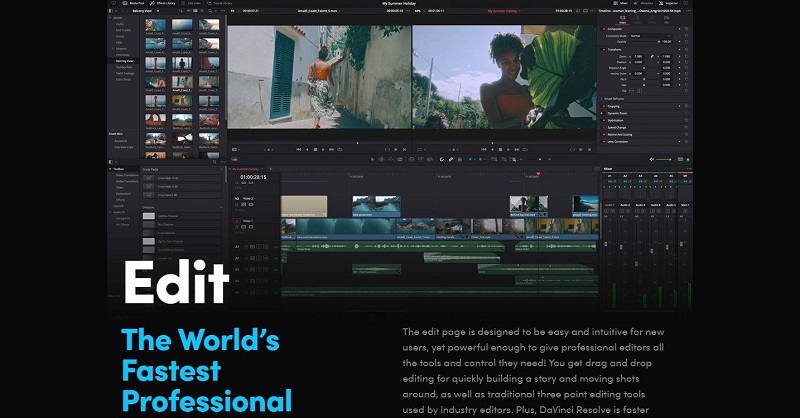Expand the Smart Reframe section
This screenshot has width=800, height=418.
tap(602, 99)
